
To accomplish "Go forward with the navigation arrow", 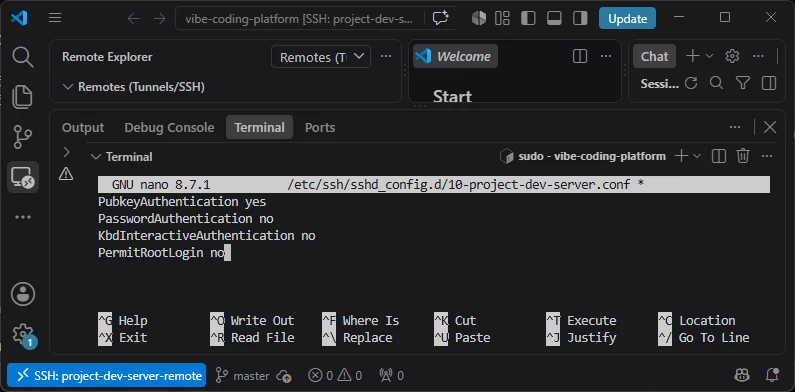I will 160,19.
